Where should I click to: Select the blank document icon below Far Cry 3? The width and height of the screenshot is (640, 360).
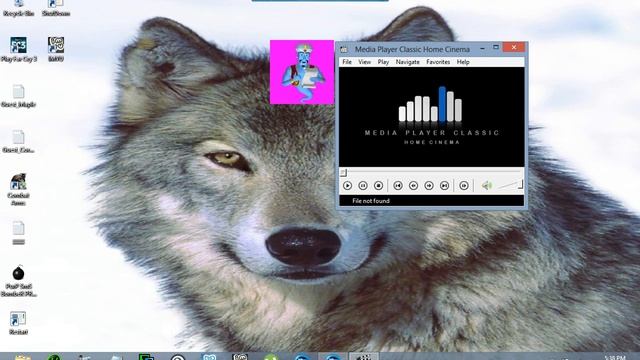(18, 96)
